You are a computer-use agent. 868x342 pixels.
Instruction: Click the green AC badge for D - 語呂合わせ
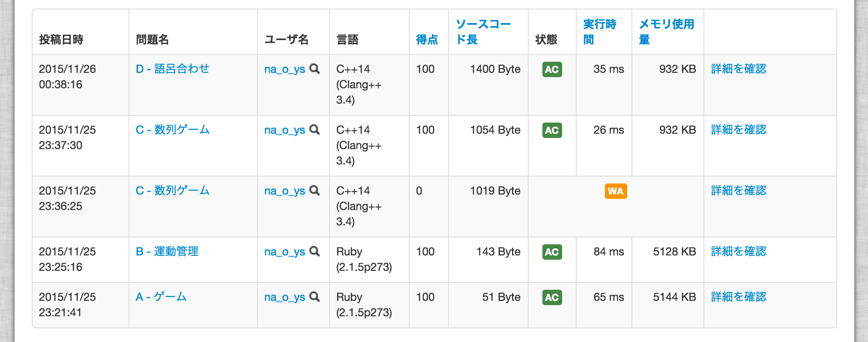552,69
